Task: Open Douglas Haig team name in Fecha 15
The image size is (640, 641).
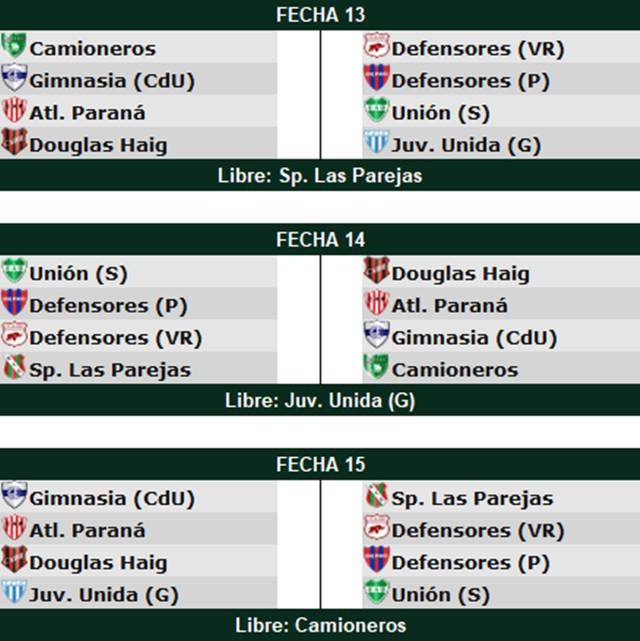Action: [x=98, y=562]
